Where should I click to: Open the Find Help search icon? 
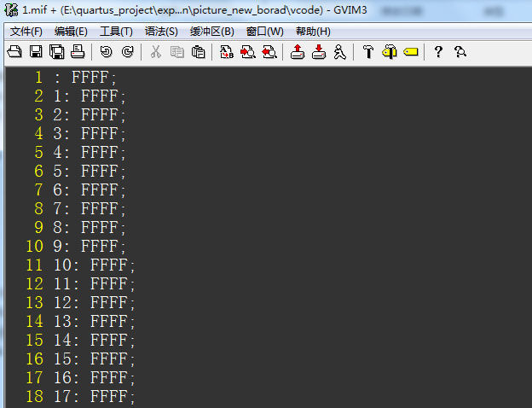click(x=460, y=52)
